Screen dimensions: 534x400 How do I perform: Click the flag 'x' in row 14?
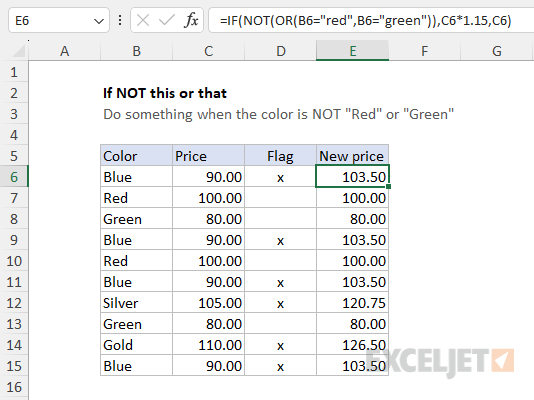point(281,345)
